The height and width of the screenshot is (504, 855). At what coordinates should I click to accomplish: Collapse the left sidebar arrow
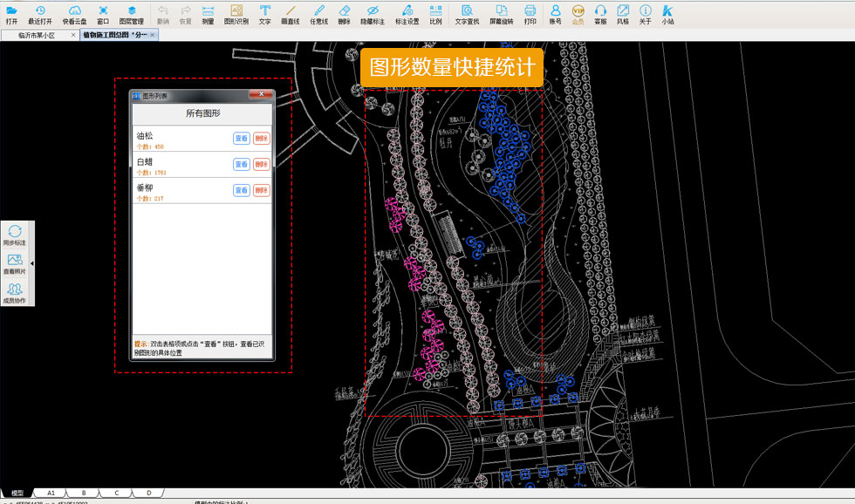click(x=32, y=263)
